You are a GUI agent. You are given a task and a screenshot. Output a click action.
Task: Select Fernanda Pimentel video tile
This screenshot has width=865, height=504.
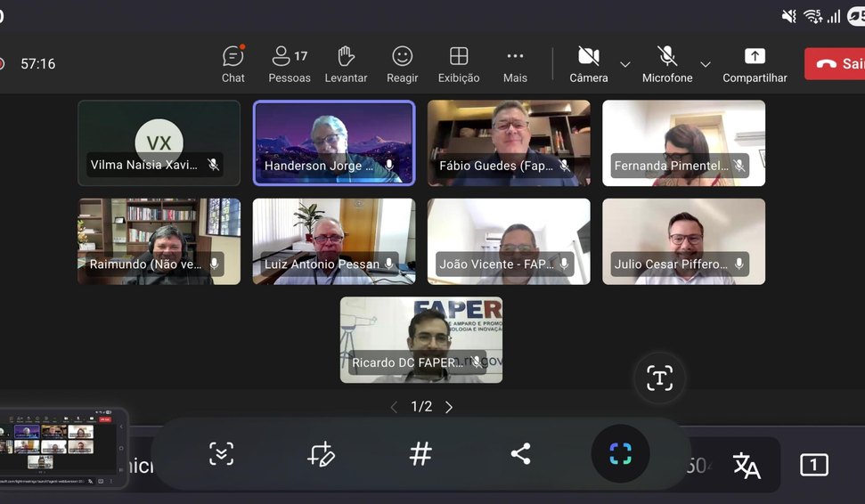(683, 142)
